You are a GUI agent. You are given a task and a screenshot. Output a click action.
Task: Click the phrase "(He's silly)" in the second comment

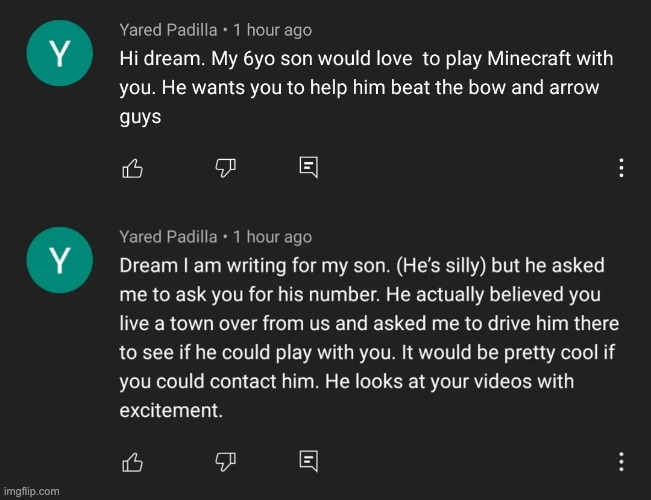click(441, 266)
